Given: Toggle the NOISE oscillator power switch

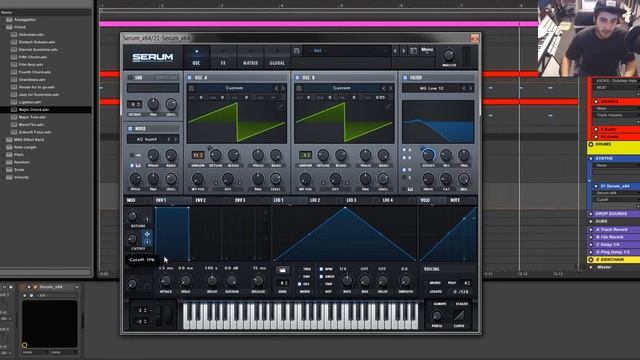Looking at the screenshot, I should click(x=130, y=128).
